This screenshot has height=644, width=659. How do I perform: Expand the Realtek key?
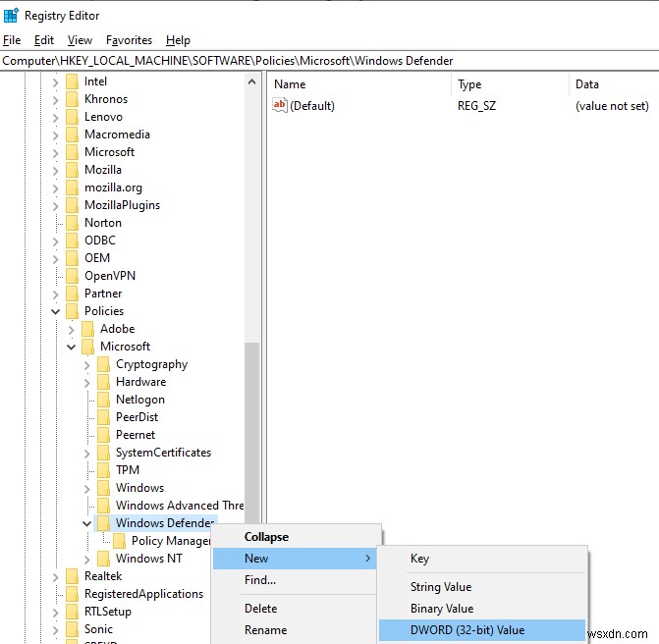55,577
